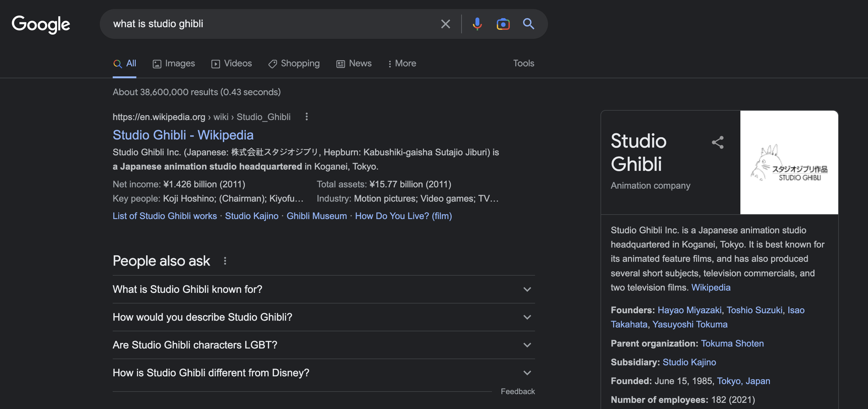Switch to the Images tab
868x409 pixels.
point(174,63)
